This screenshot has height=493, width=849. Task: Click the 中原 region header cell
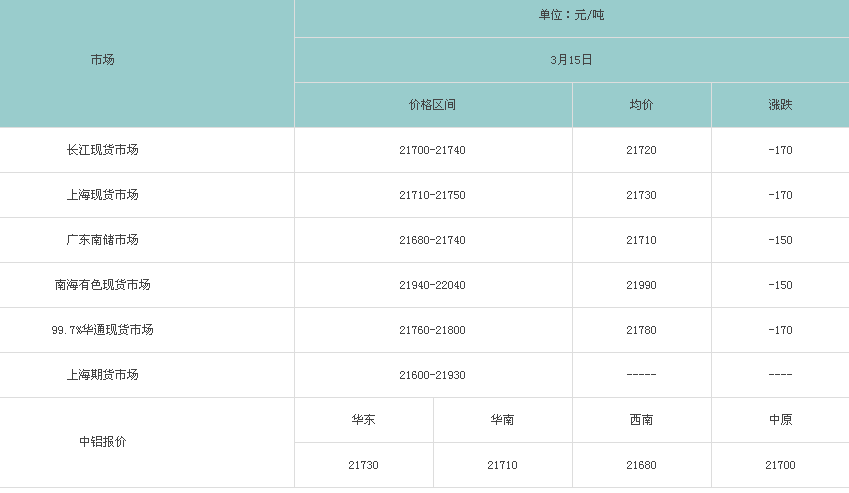(x=780, y=420)
